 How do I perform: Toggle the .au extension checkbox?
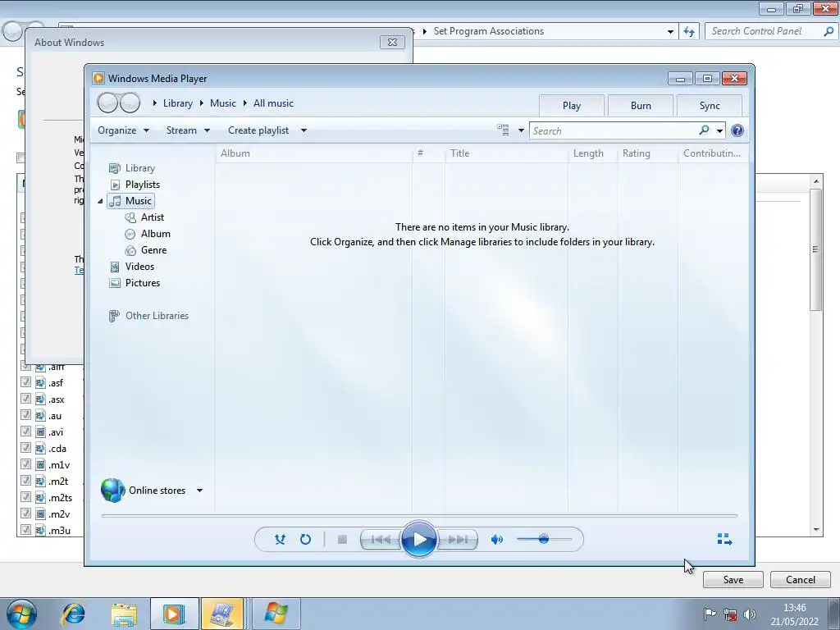pyautogui.click(x=25, y=415)
